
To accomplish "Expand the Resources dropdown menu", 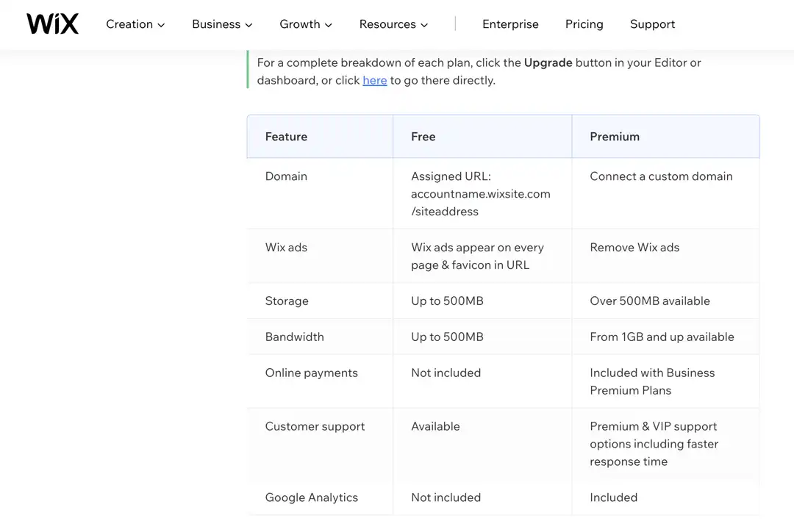I will click(393, 24).
